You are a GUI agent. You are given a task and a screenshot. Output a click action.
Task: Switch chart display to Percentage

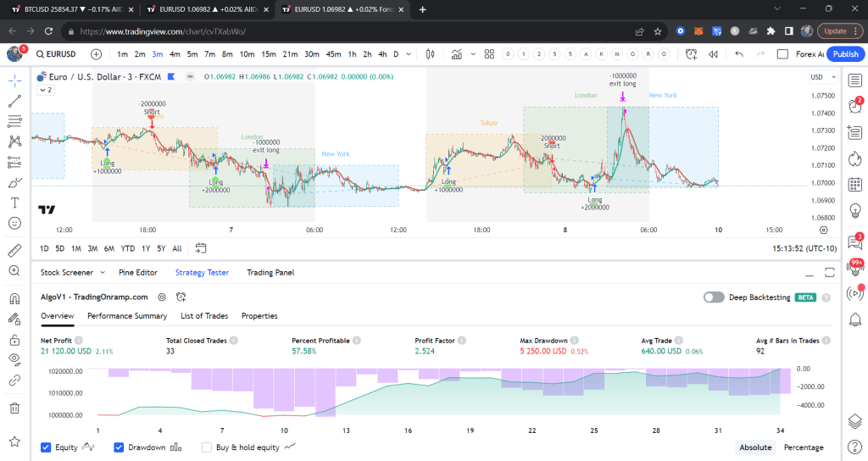coord(803,447)
